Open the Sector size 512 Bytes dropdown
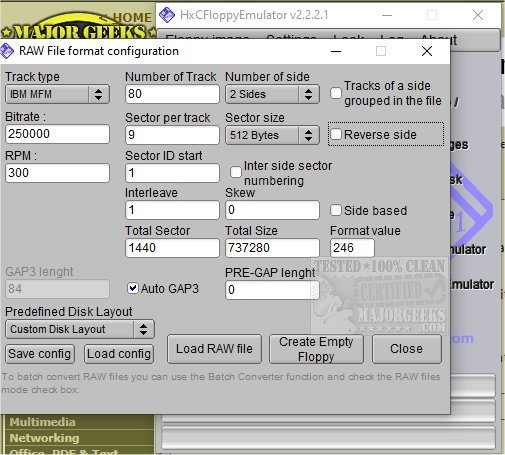Image resolution: width=505 pixels, height=455 pixels. coord(272,135)
